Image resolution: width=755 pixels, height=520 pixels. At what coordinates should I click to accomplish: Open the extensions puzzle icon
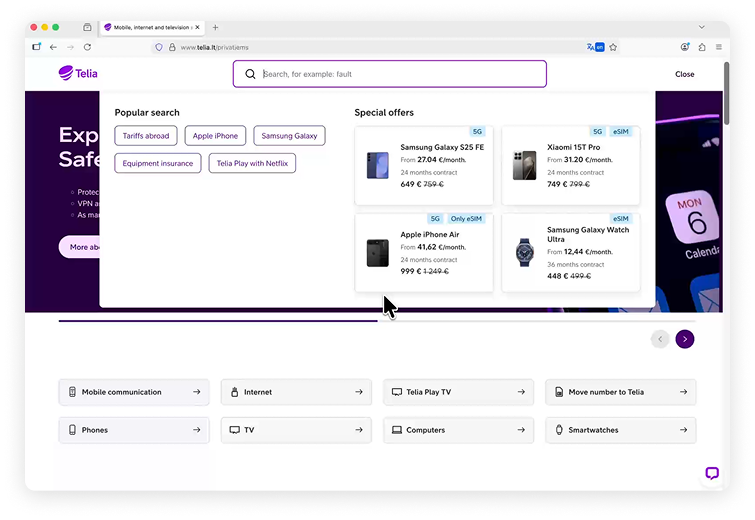pos(702,47)
